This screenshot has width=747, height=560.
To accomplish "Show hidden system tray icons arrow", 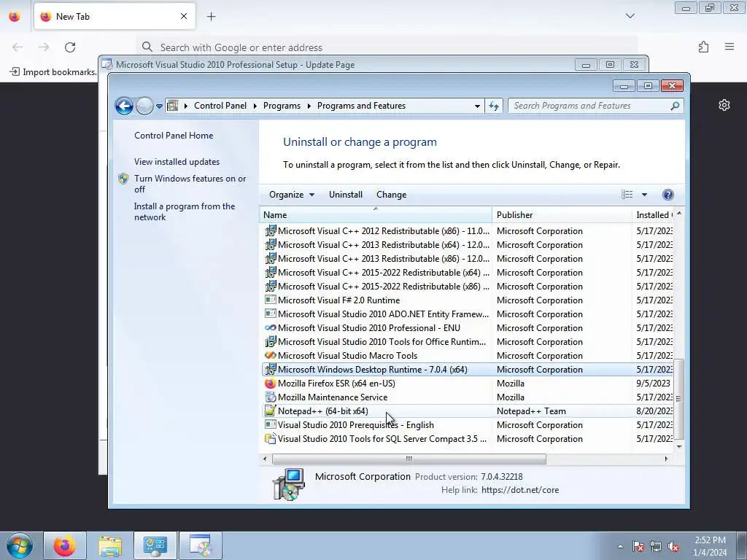I will (620, 546).
